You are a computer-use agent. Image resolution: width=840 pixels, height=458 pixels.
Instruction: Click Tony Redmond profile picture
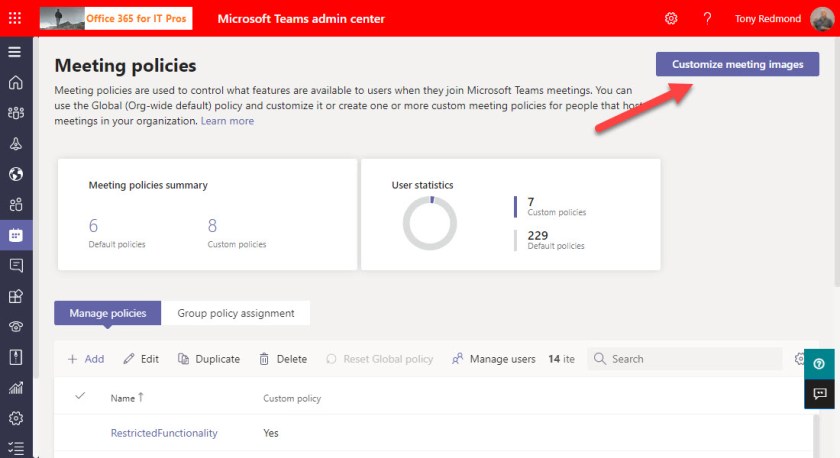(x=822, y=19)
